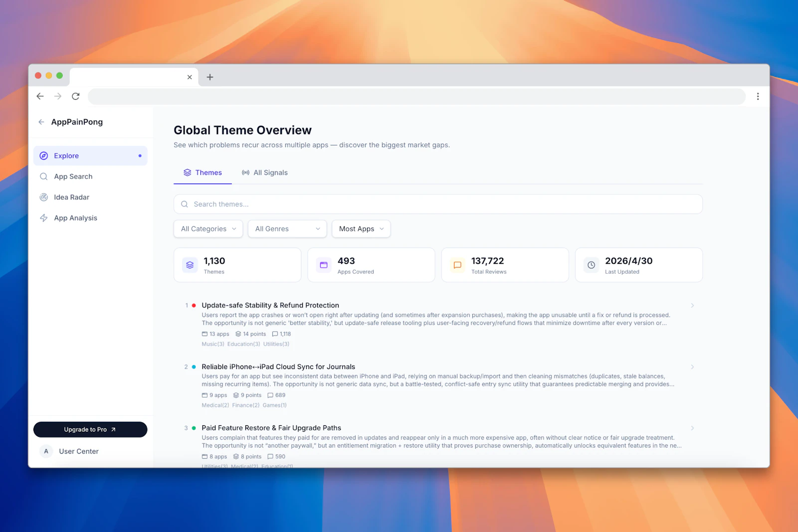Image resolution: width=798 pixels, height=532 pixels.
Task: Open the Most Apps sort dropdown
Action: (x=361, y=229)
